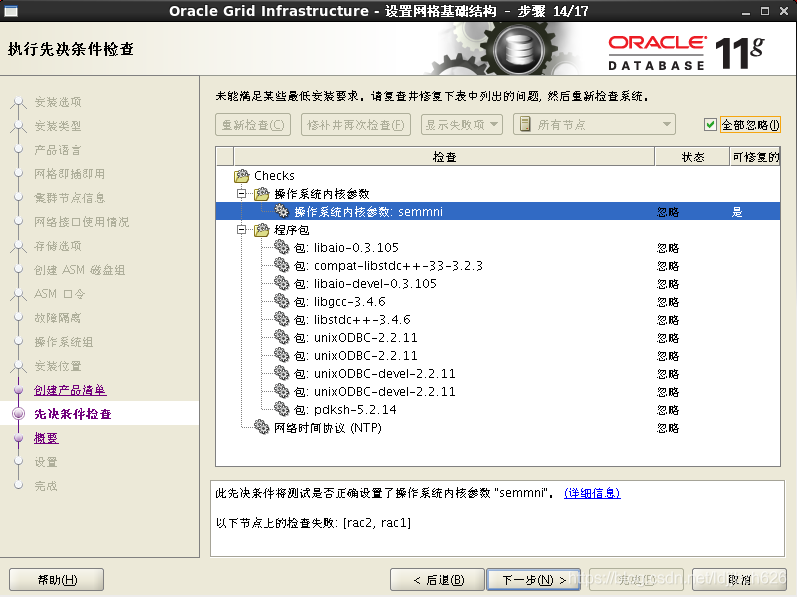
Task: Click the 修补并再次检查(F) button
Action: (356, 124)
